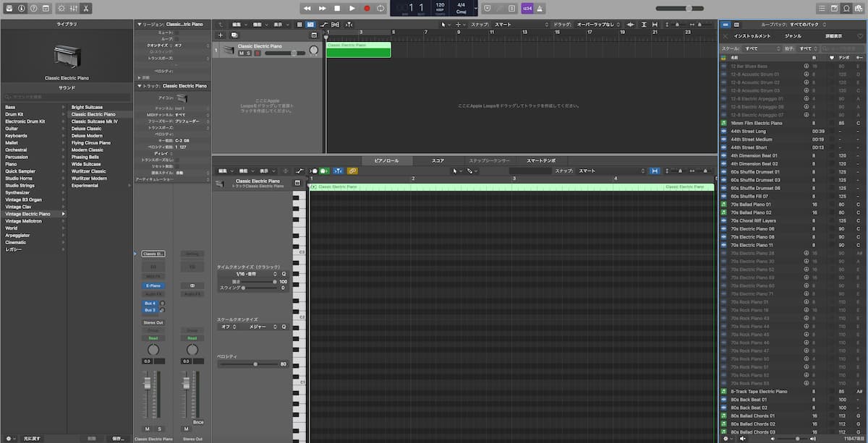Stop playback with the square transport button
The image size is (868, 443).
point(337,8)
